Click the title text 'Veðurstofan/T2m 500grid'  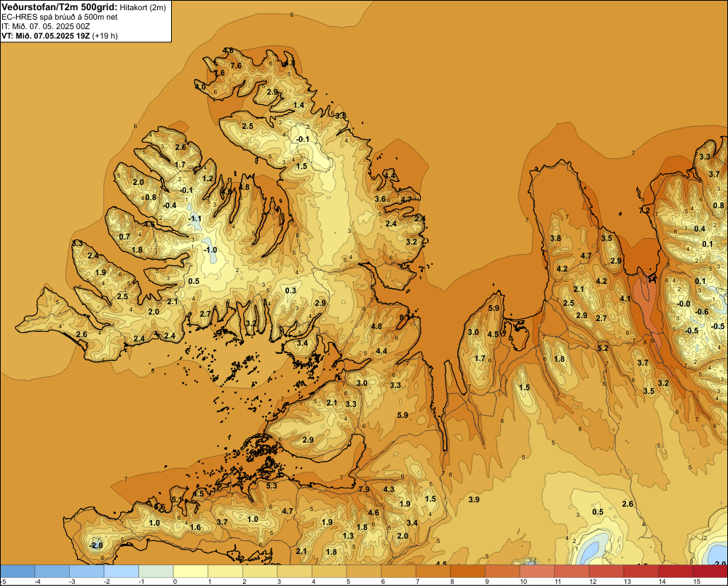pos(60,7)
